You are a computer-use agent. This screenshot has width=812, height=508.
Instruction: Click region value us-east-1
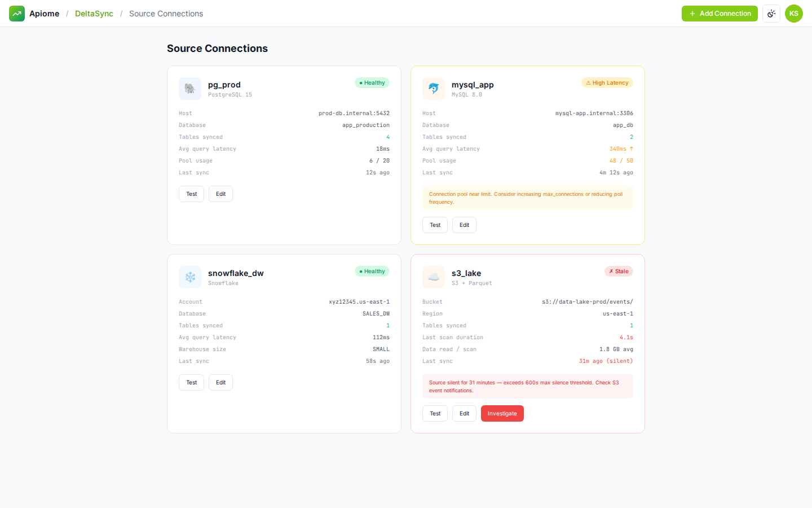pos(618,314)
